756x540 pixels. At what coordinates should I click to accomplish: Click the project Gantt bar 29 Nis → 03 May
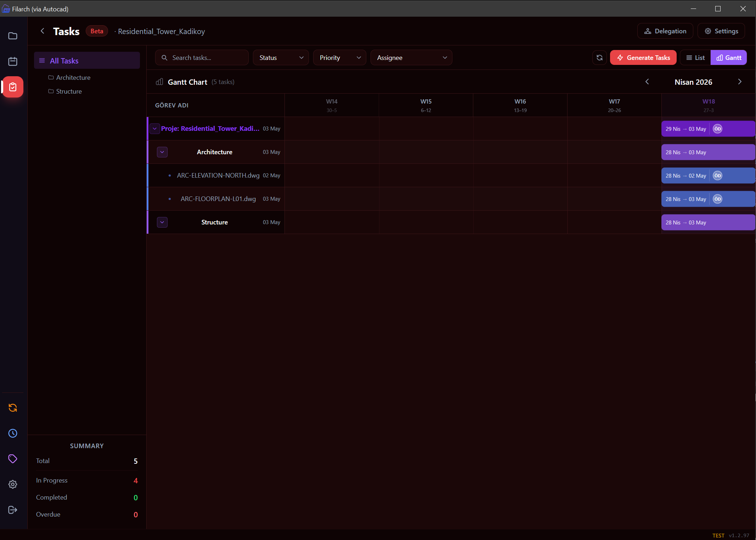[708, 129]
